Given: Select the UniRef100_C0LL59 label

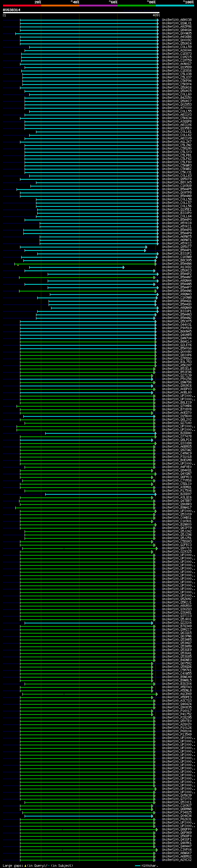Looking at the screenshot, I should 177,47.
